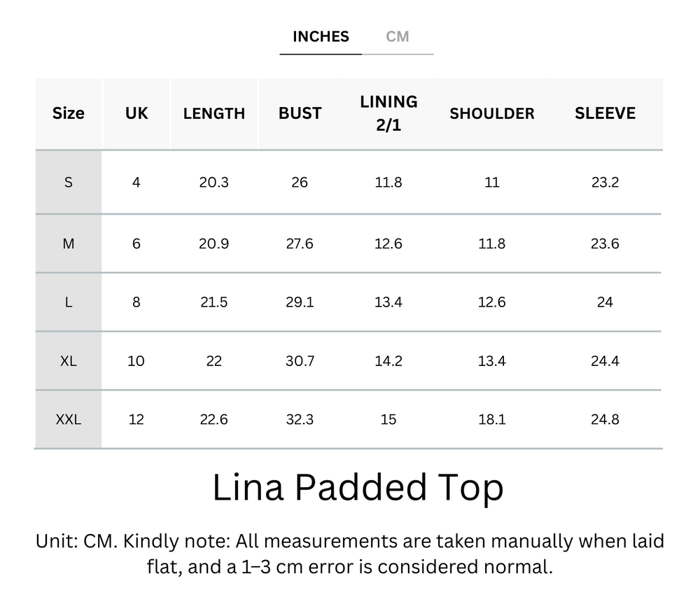Click the LINING 2/1 column header

[x=388, y=113]
